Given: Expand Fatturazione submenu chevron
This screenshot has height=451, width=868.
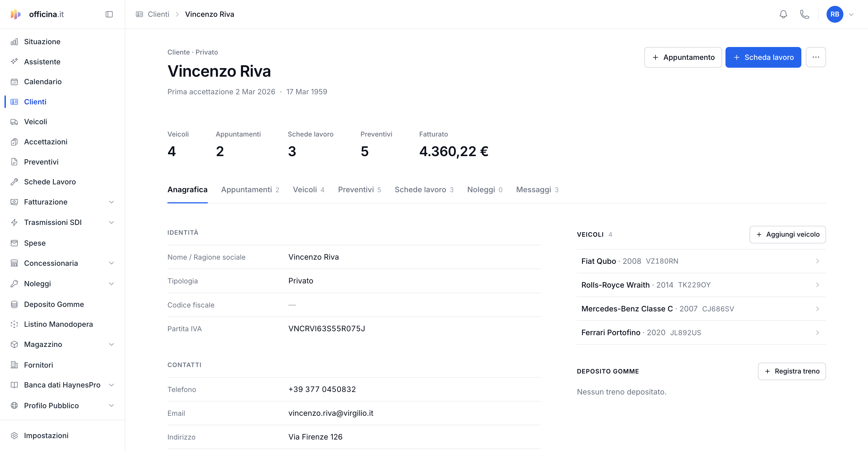Looking at the screenshot, I should (111, 202).
